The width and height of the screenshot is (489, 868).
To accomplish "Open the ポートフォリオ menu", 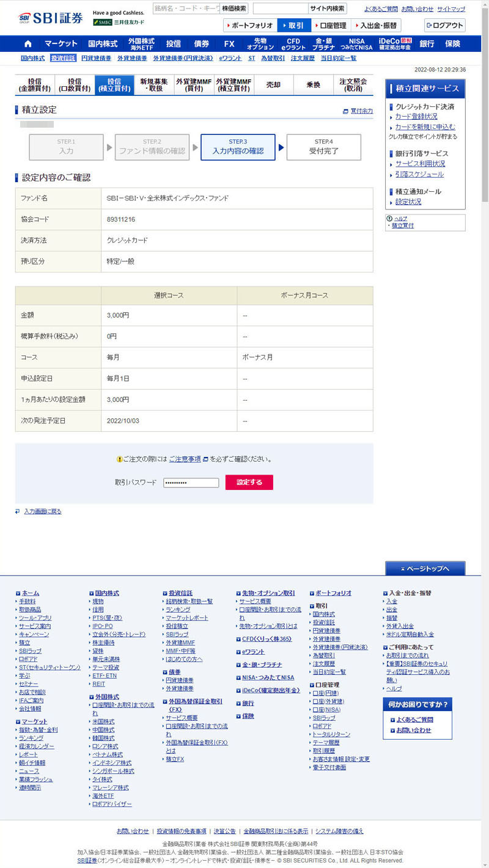I will (x=250, y=26).
